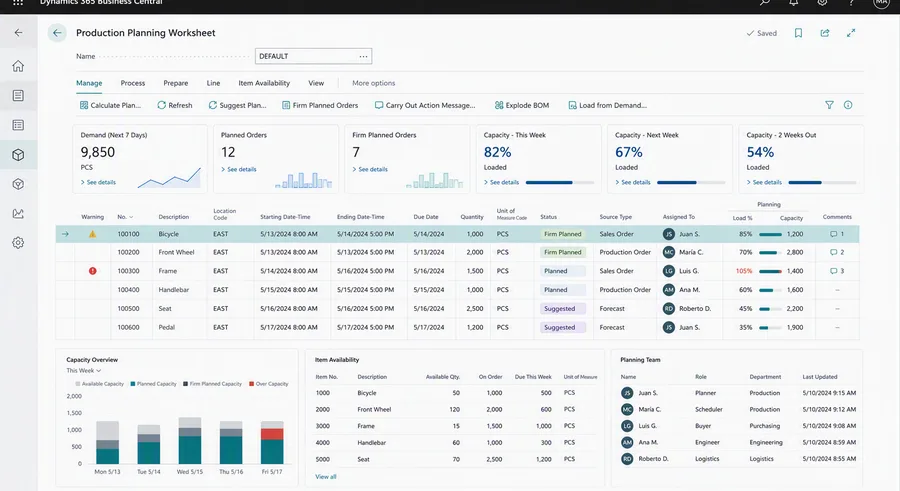Expand See details under Planned Orders
The width and height of the screenshot is (900, 491).
pos(239,169)
